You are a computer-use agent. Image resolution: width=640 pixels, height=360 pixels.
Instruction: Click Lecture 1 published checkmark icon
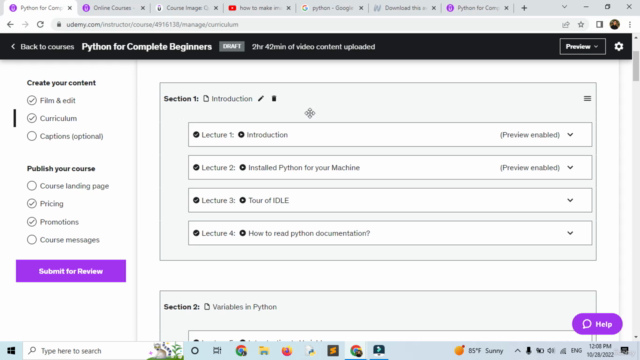coord(196,135)
